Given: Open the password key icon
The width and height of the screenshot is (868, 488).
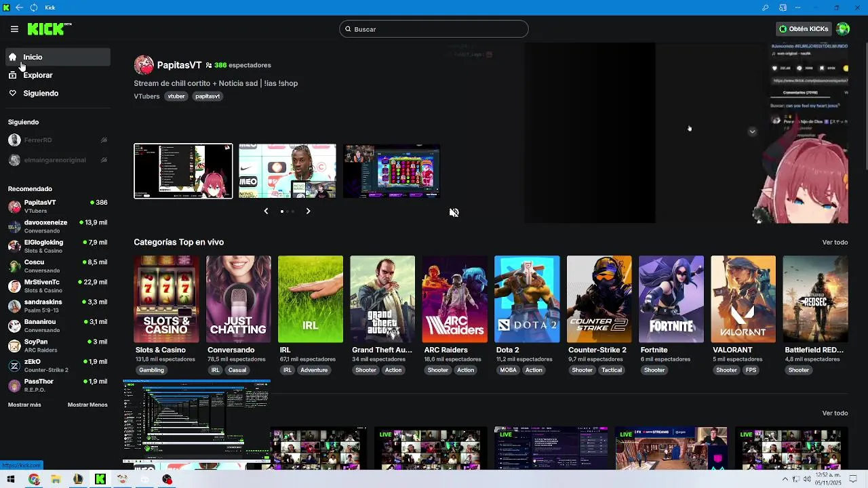Looking at the screenshot, I should 766,7.
